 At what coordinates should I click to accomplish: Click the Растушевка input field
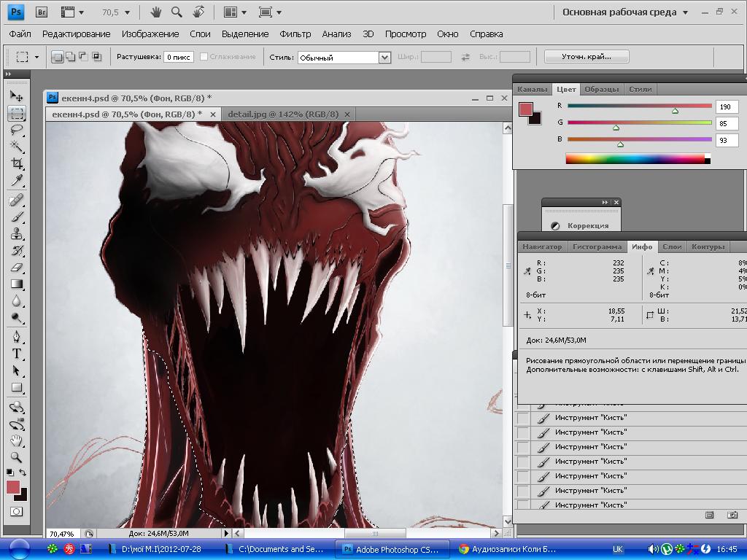(x=179, y=57)
